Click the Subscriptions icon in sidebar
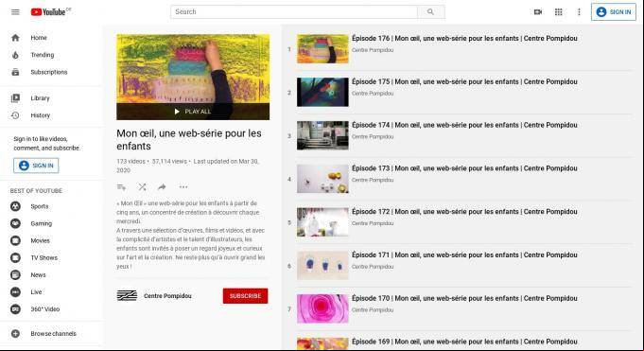Image resolution: width=644 pixels, height=351 pixels. (x=15, y=72)
